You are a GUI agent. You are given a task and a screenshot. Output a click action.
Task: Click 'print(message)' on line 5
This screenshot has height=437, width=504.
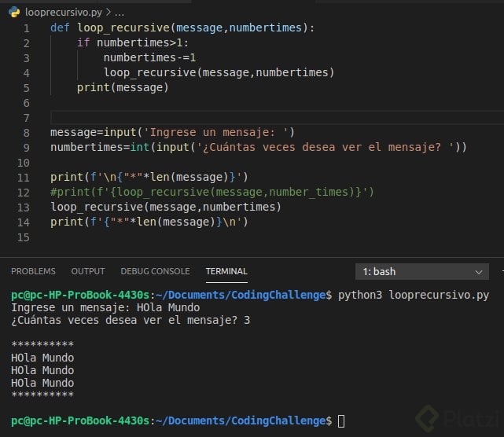(123, 87)
